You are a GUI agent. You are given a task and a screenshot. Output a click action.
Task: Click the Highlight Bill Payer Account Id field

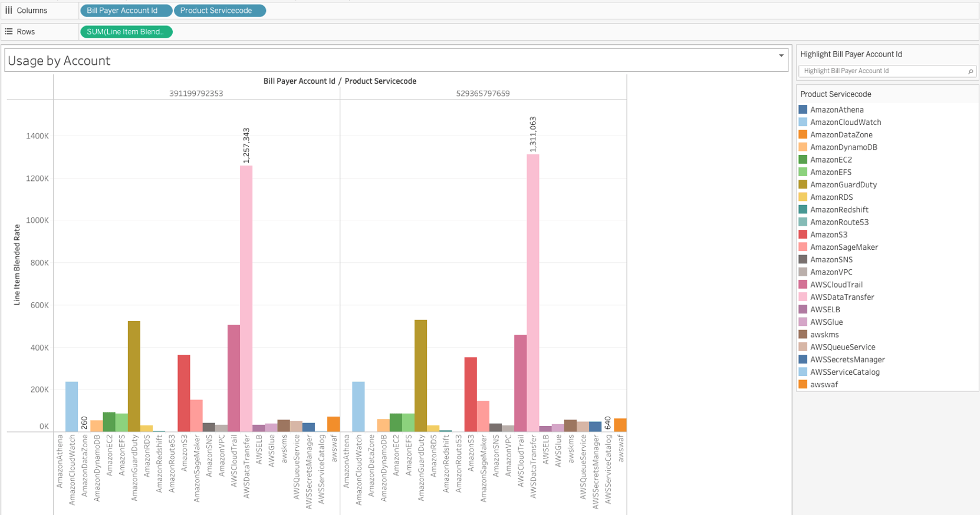pos(882,71)
